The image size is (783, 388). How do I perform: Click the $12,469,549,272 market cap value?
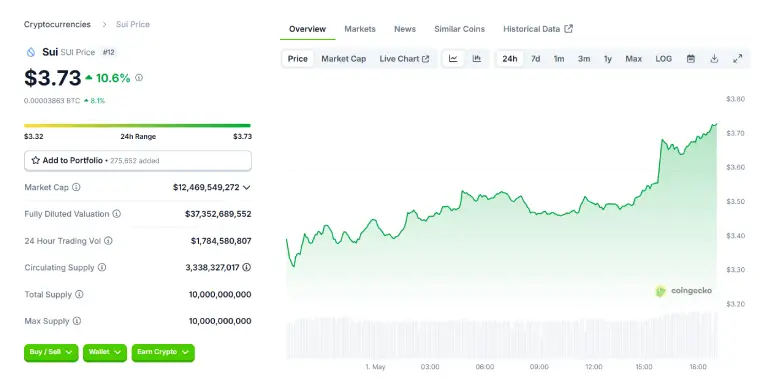(206, 187)
